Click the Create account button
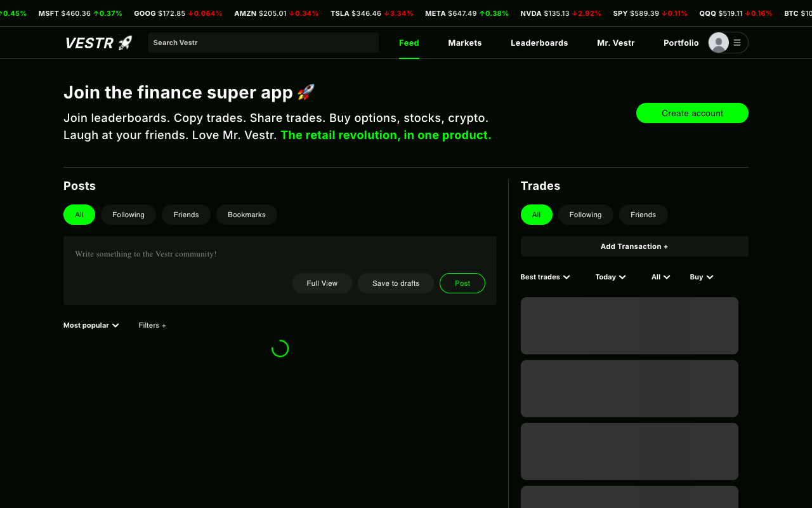The height and width of the screenshot is (508, 812). coord(692,113)
